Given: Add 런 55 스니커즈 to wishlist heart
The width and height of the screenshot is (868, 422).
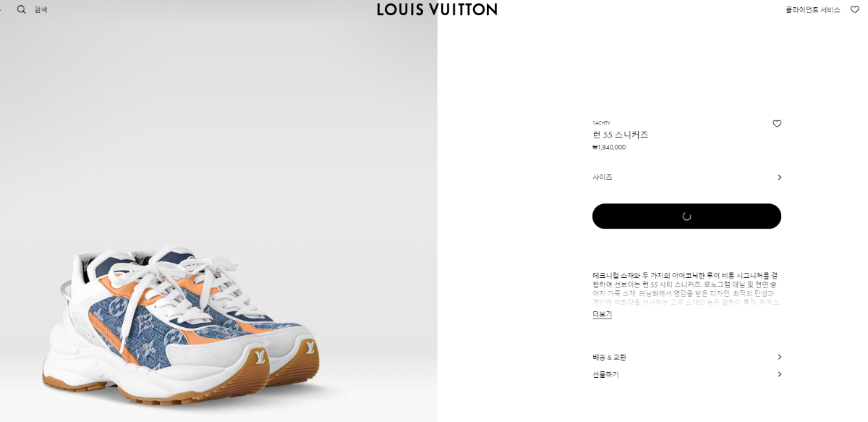Looking at the screenshot, I should [x=777, y=124].
